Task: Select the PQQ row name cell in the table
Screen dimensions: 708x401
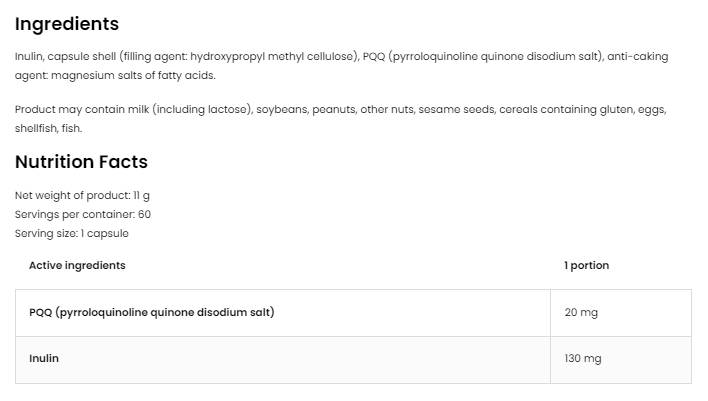Action: pos(151,312)
